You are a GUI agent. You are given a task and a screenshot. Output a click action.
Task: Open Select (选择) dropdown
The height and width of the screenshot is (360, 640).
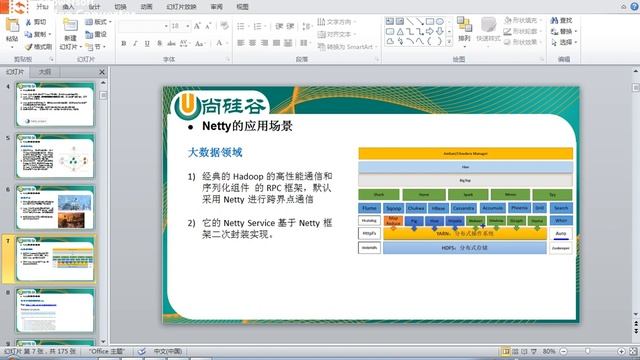point(564,42)
